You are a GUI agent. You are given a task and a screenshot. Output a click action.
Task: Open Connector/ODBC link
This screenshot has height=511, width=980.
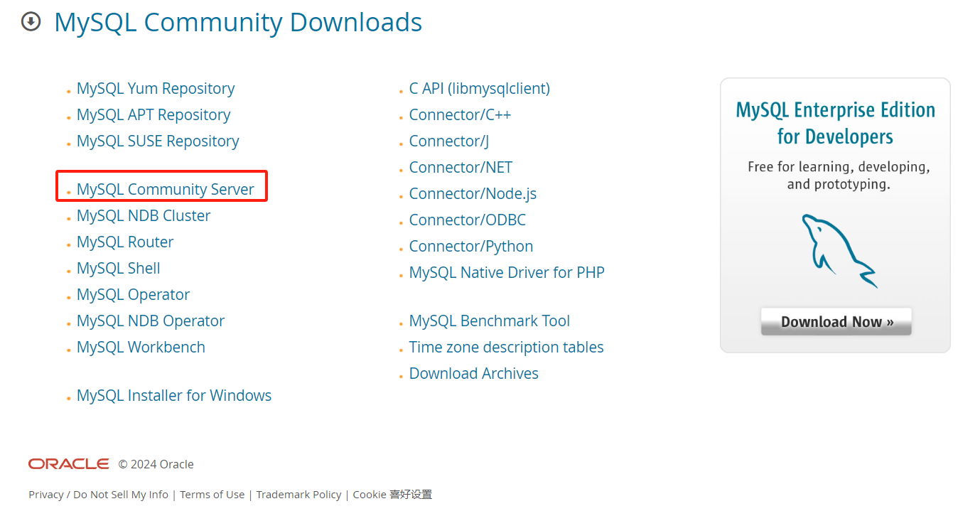point(468,220)
